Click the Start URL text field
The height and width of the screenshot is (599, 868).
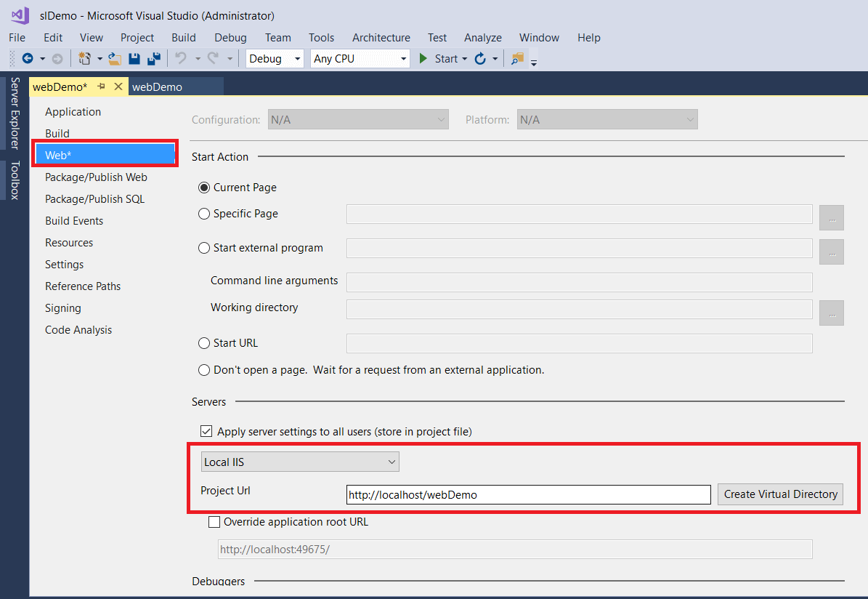579,343
